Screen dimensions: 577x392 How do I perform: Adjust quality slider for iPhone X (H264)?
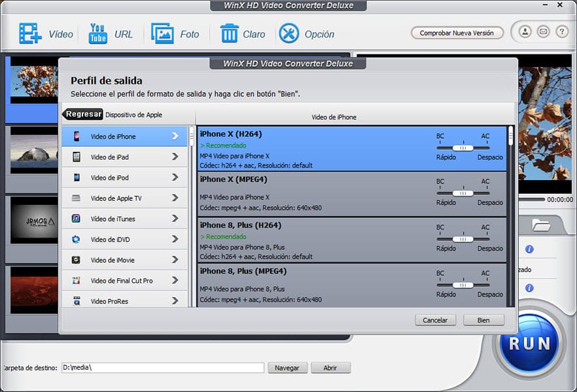coord(463,148)
